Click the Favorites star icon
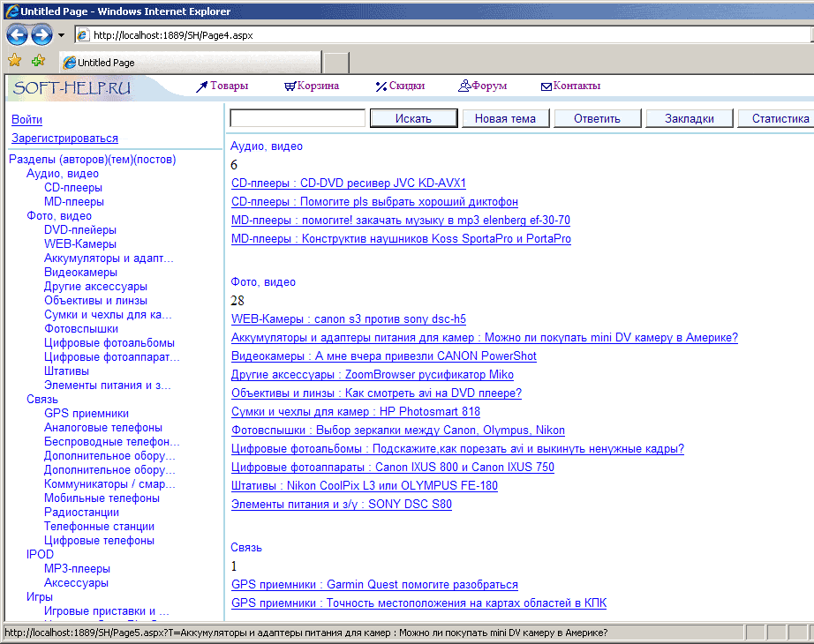Viewport: 814px width, 644px height. [15, 61]
